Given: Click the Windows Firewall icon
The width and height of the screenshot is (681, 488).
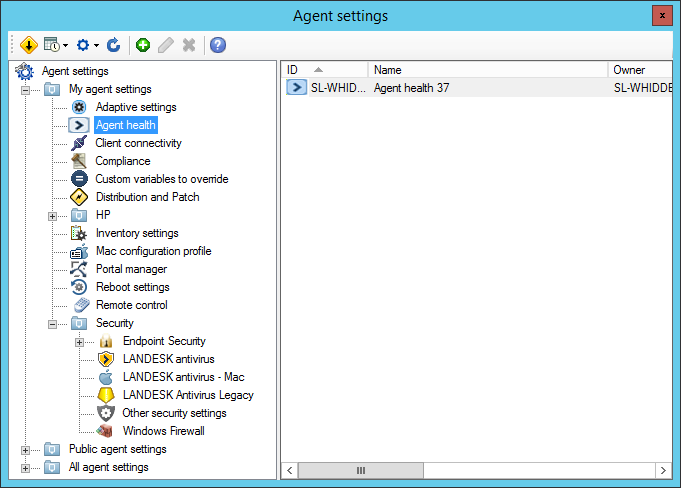Looking at the screenshot, I should click(x=106, y=431).
